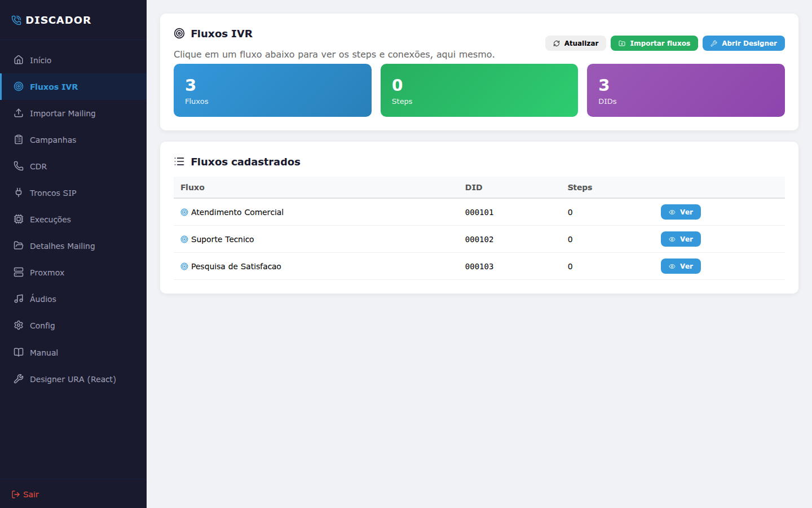Click the logout arrow icon beside Sair
This screenshot has height=508, width=812.
[16, 494]
